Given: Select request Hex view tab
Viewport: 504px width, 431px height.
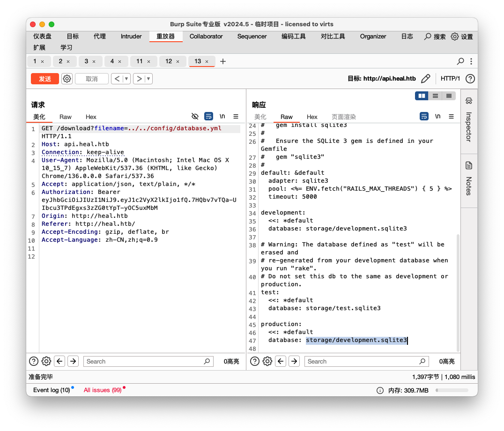Looking at the screenshot, I should [91, 117].
